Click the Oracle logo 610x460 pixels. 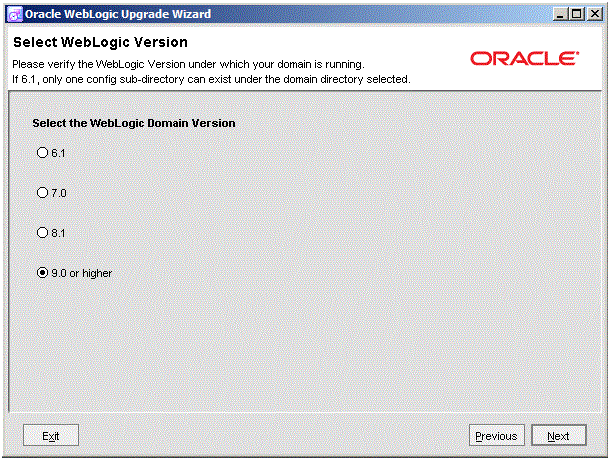(x=524, y=58)
